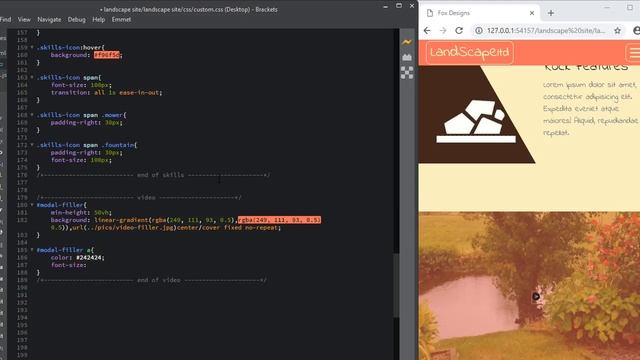Open the Find menu in Brackets
This screenshot has width=640, height=360.
[5, 19]
